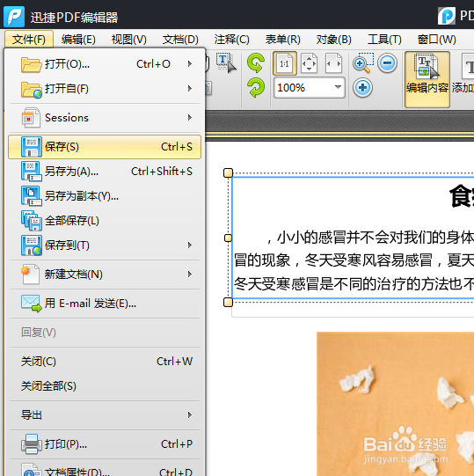The width and height of the screenshot is (474, 476).
Task: Click the top-left selection handle of text box
Action: [x=228, y=172]
